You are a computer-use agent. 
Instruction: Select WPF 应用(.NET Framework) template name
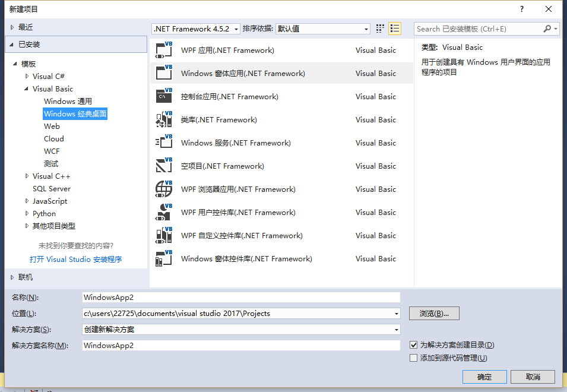227,50
